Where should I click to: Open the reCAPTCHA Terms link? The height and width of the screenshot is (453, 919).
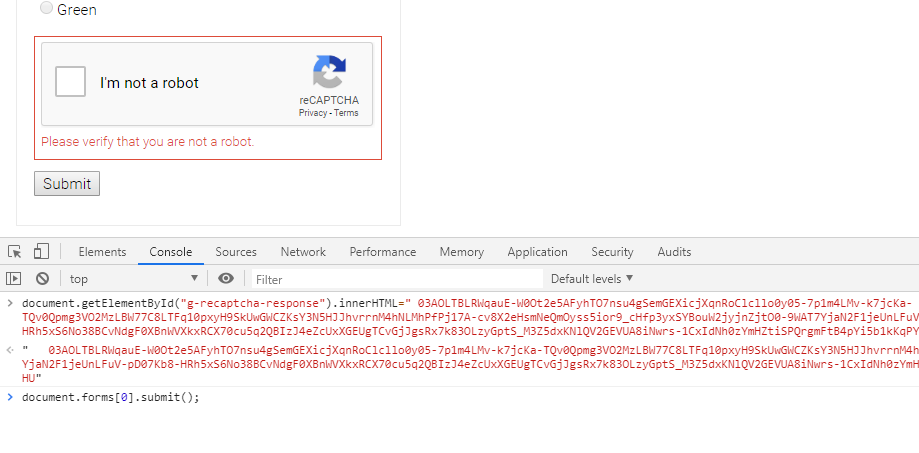pos(346,113)
